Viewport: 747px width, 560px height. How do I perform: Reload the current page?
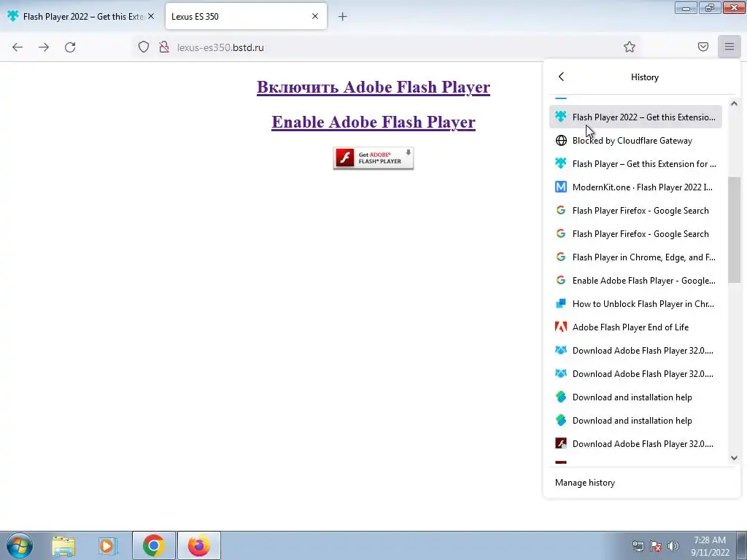[70, 47]
